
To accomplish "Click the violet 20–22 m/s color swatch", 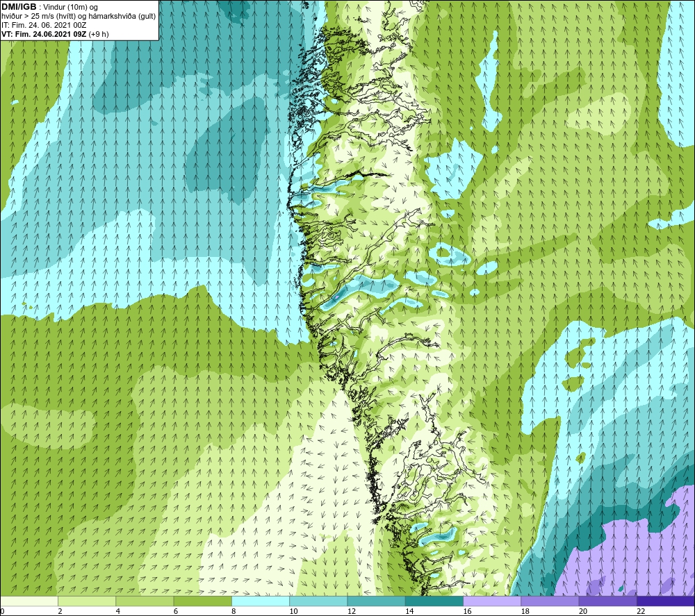I will pos(608,601).
